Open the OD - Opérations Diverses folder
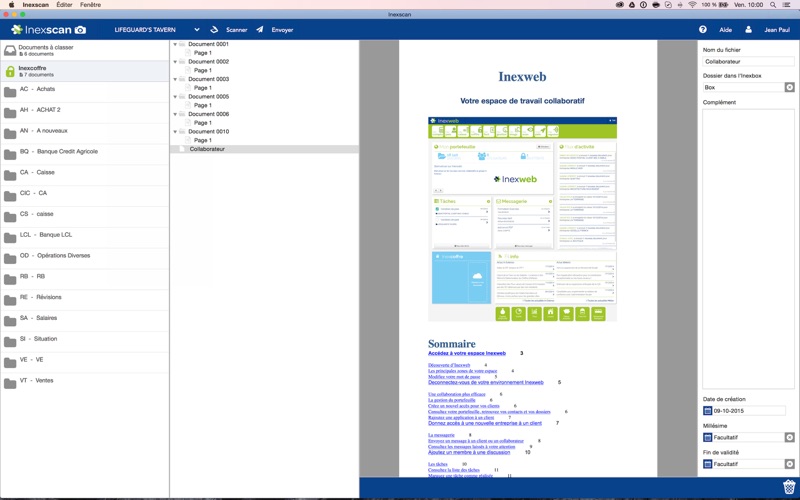This screenshot has height=500, width=800. tap(85, 259)
